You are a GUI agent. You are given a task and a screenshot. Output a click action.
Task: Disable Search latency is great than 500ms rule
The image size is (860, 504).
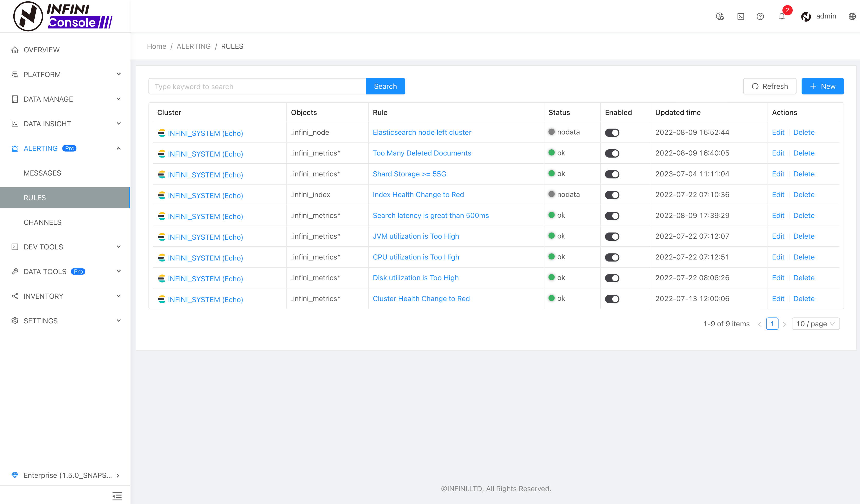[x=612, y=216]
